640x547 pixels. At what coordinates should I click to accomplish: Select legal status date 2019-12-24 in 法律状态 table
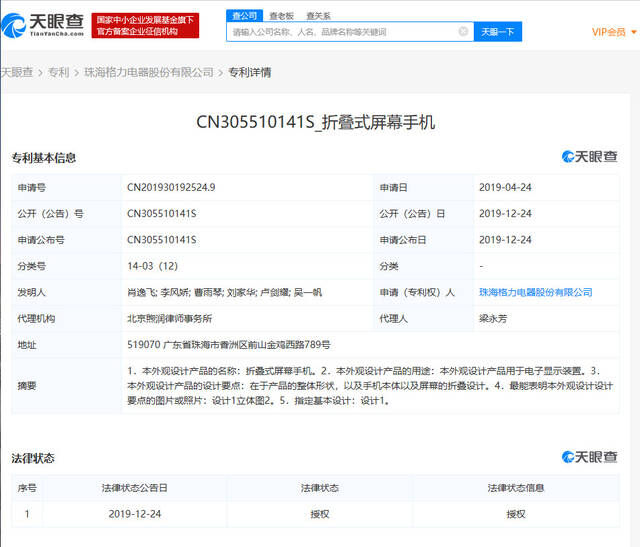[x=135, y=514]
